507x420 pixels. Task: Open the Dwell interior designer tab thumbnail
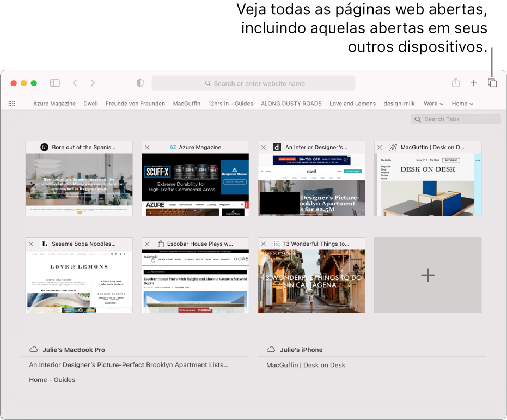[x=311, y=184]
